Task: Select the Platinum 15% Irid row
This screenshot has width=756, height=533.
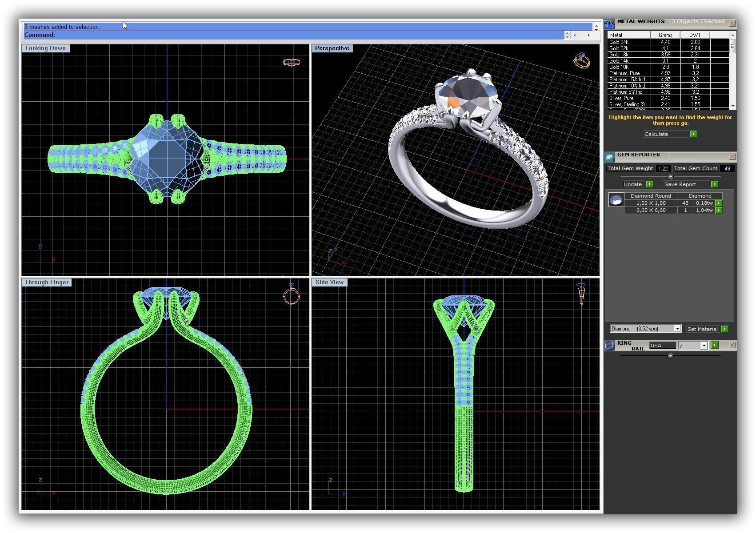Action: 668,80
